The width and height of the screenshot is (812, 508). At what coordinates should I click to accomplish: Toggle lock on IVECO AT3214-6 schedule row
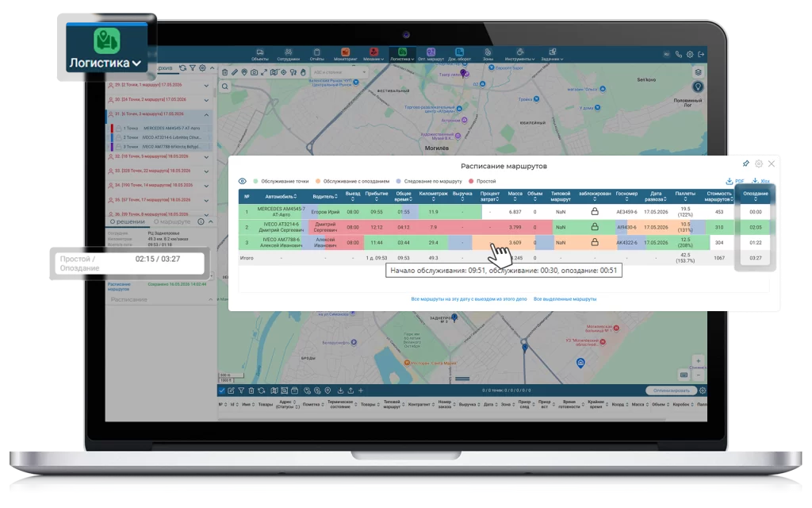(595, 227)
